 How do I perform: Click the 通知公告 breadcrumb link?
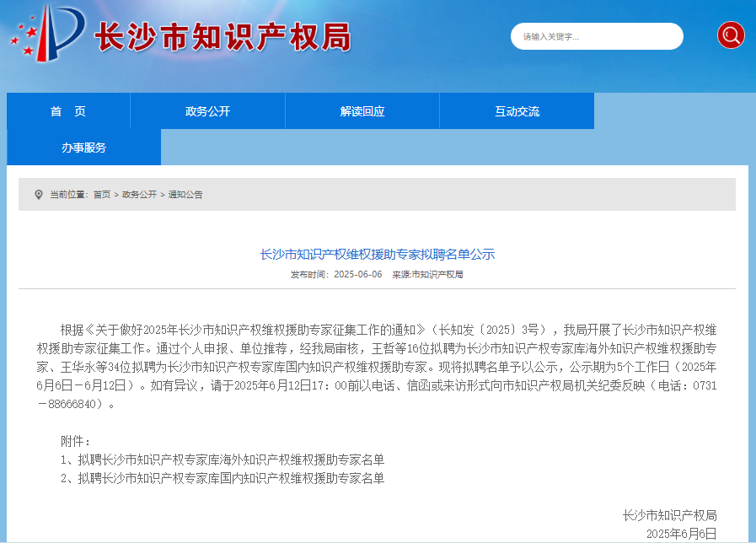point(185,195)
